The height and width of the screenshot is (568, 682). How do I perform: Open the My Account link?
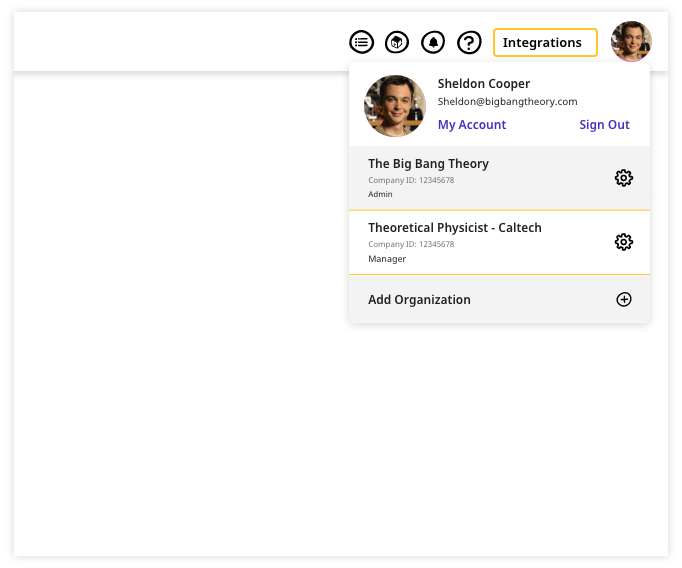[x=472, y=125]
